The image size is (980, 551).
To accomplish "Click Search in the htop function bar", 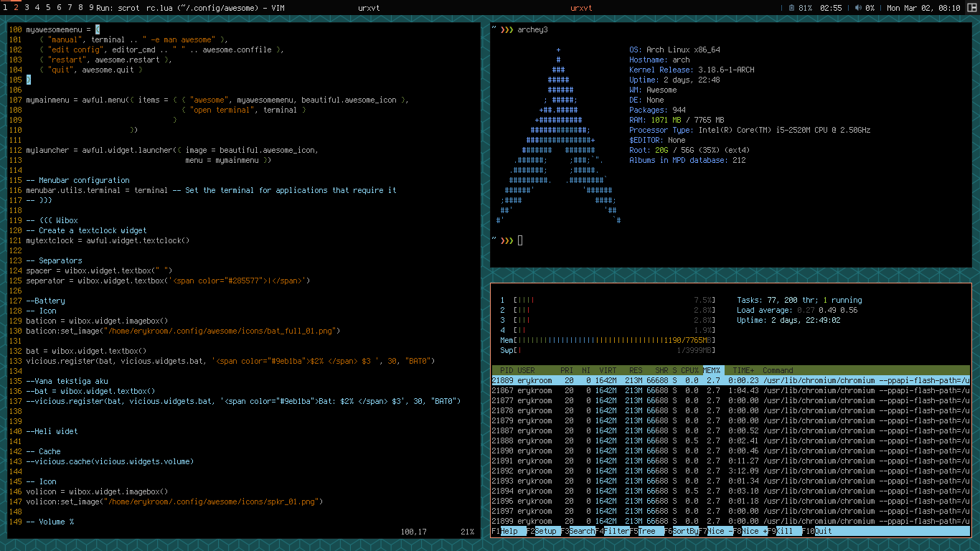I will [x=581, y=531].
